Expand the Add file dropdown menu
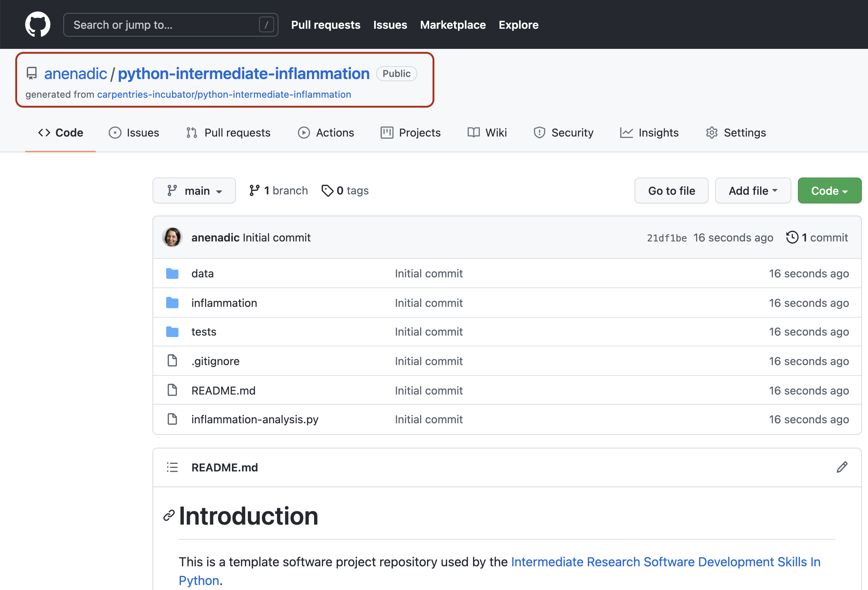The image size is (868, 590). point(751,190)
